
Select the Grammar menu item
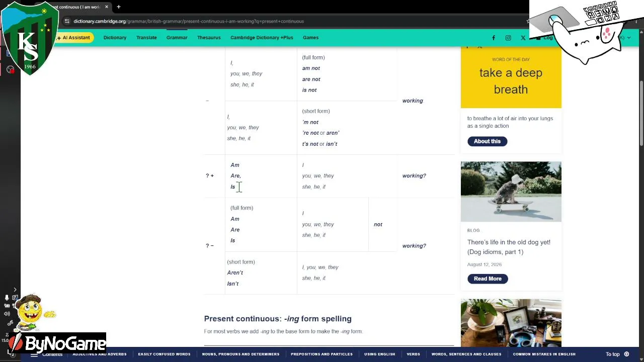177,38
